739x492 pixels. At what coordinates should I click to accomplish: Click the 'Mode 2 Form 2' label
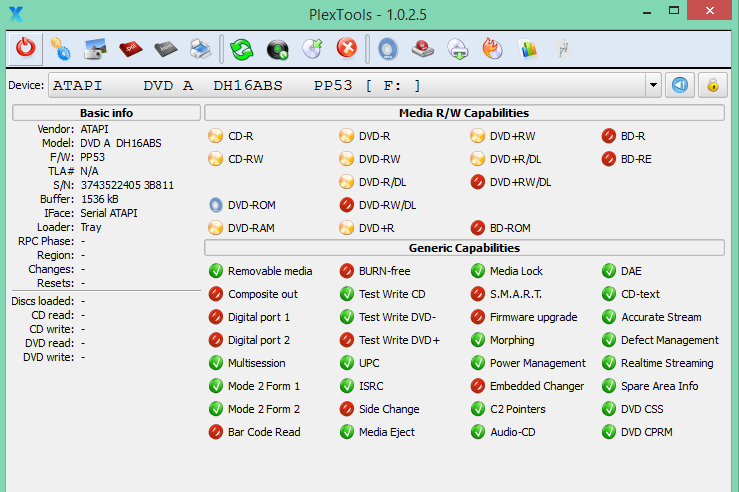coord(264,410)
